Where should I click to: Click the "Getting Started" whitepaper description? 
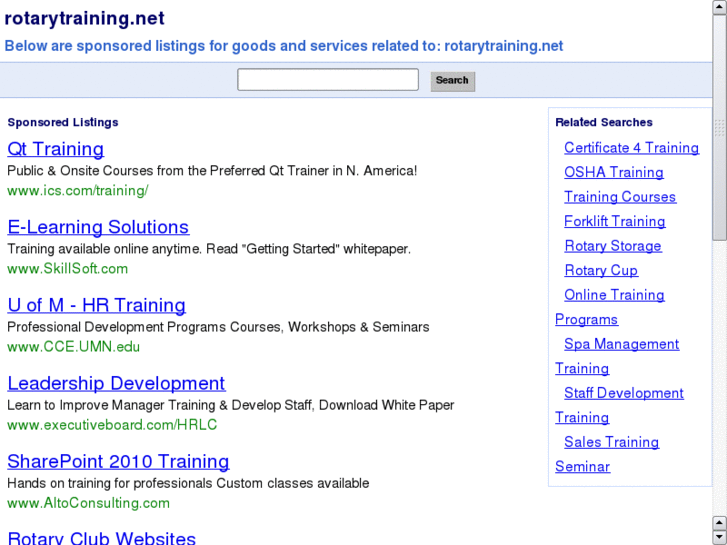pos(209,249)
